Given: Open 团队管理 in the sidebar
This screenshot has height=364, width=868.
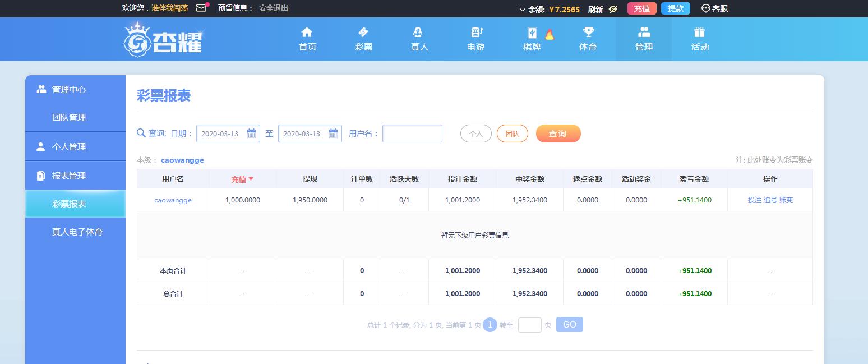Looking at the screenshot, I should [69, 118].
